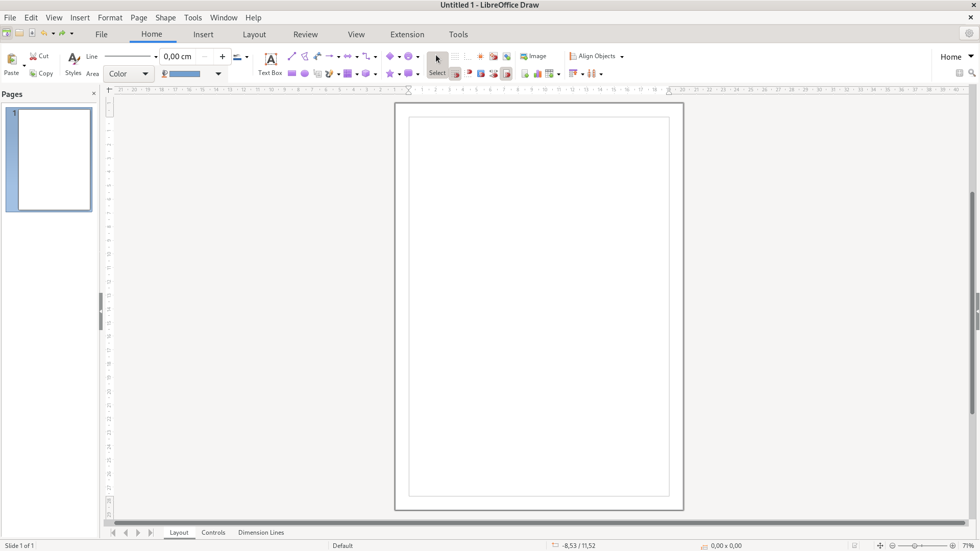Open the Shape menu

click(x=165, y=17)
